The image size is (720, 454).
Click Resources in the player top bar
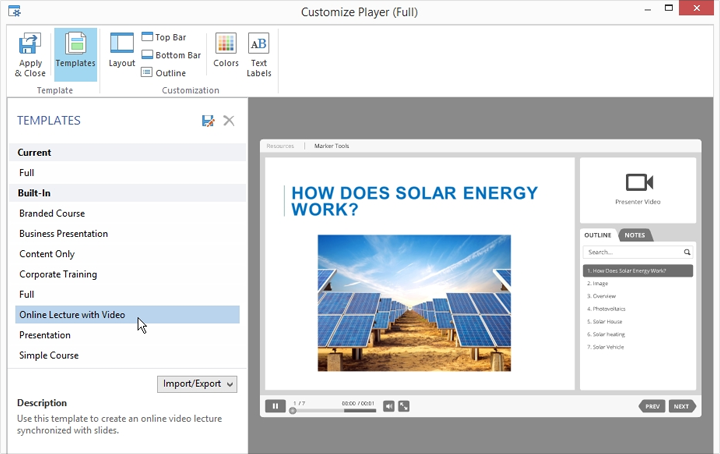(x=280, y=146)
